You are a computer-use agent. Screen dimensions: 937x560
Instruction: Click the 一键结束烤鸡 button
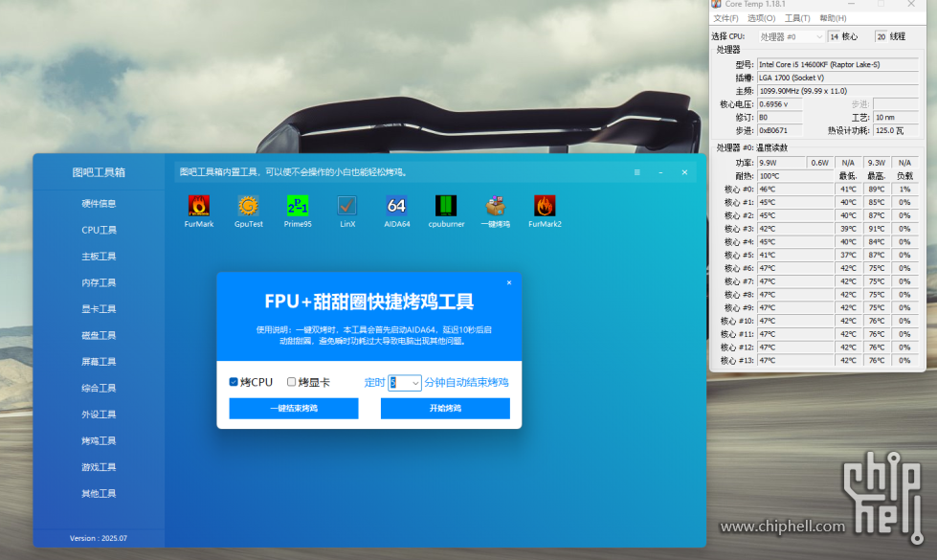click(294, 408)
